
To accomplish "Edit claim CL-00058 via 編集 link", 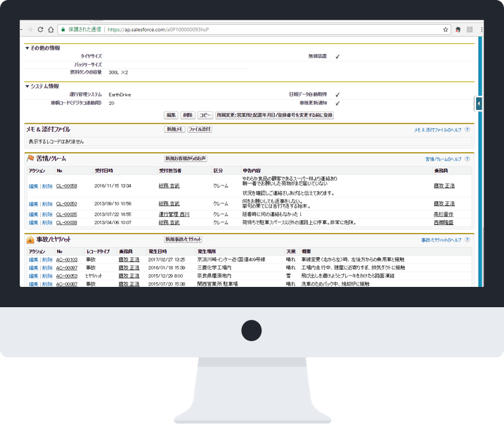I will (x=34, y=186).
